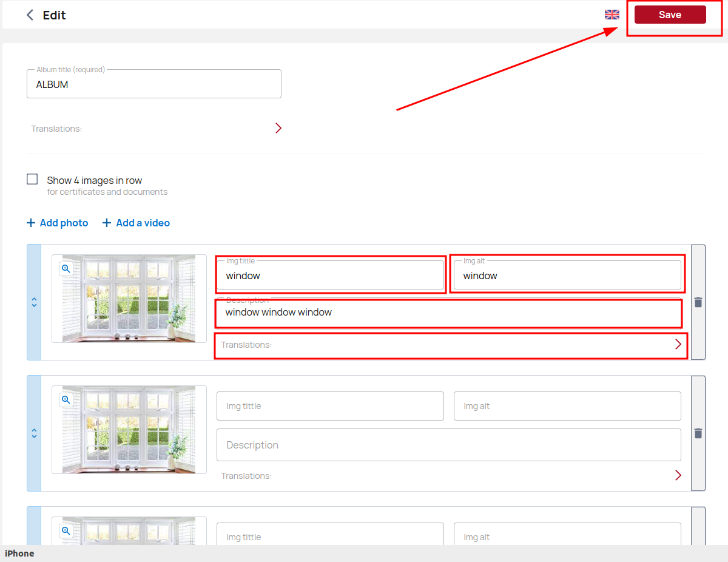This screenshot has width=728, height=562.
Task: Click the iPhone label in bottom bar
Action: [19, 554]
